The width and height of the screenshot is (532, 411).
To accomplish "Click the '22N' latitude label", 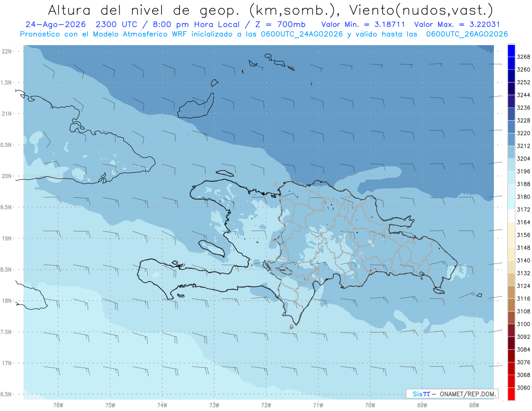I will tap(7, 51).
